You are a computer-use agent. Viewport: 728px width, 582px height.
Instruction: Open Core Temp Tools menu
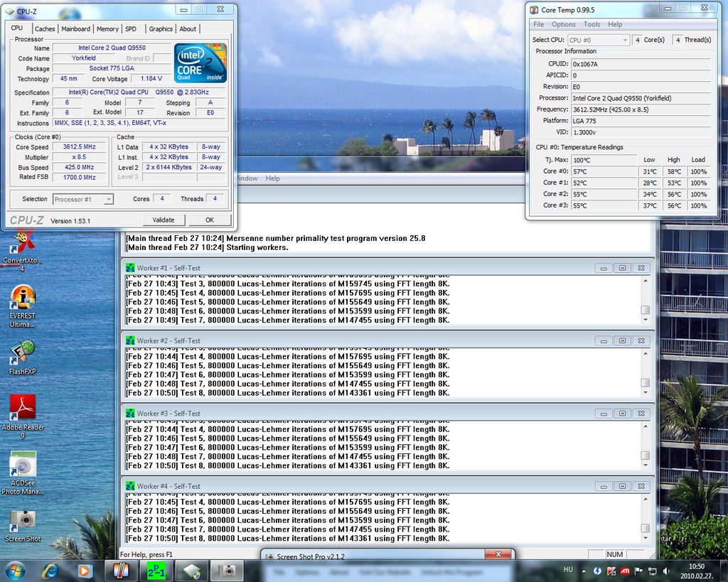(591, 24)
